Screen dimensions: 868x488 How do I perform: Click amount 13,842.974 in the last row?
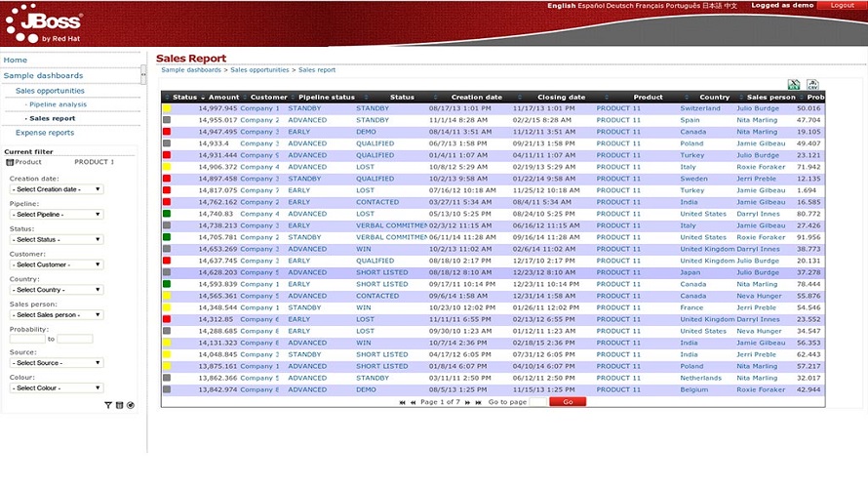pyautogui.click(x=217, y=390)
